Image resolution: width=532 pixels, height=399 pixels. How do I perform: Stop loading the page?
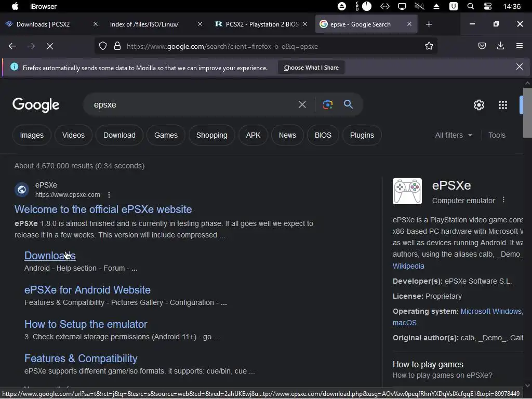pyautogui.click(x=50, y=46)
